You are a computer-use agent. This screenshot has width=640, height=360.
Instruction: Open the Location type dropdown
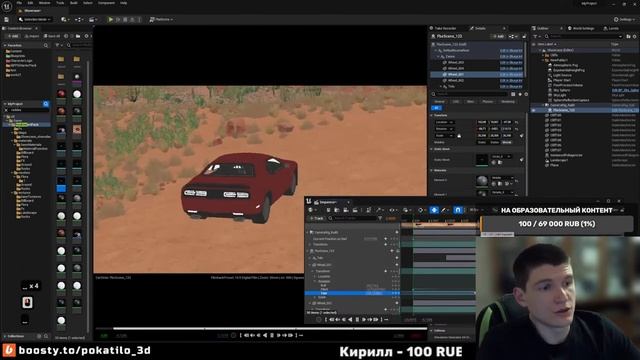coord(444,122)
